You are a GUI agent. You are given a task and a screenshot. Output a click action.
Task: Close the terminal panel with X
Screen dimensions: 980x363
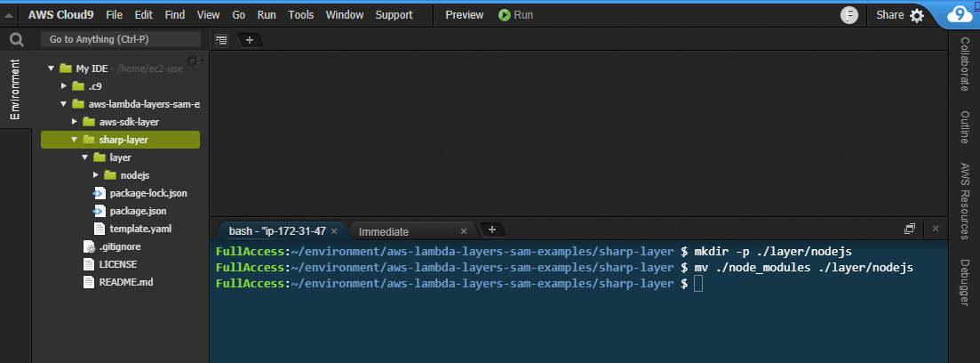coord(936,229)
